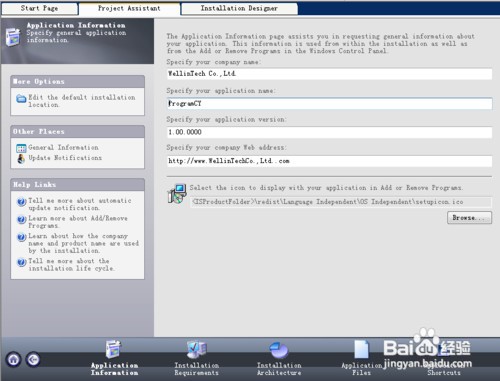Open the Update Notifications link

coord(65,158)
